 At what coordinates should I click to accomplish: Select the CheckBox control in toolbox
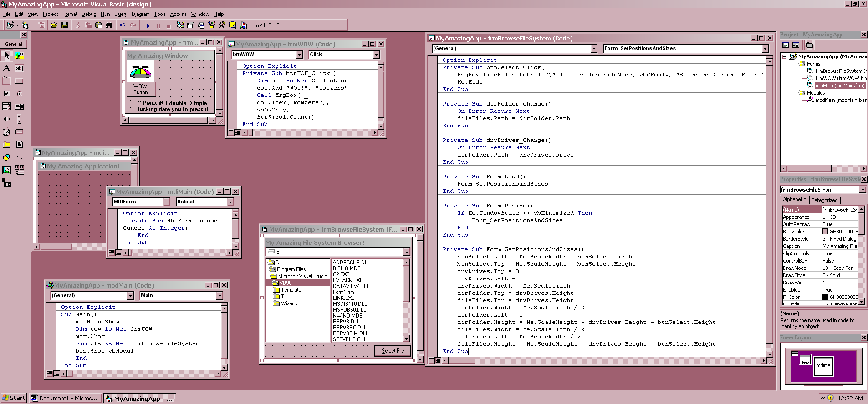pyautogui.click(x=6, y=93)
